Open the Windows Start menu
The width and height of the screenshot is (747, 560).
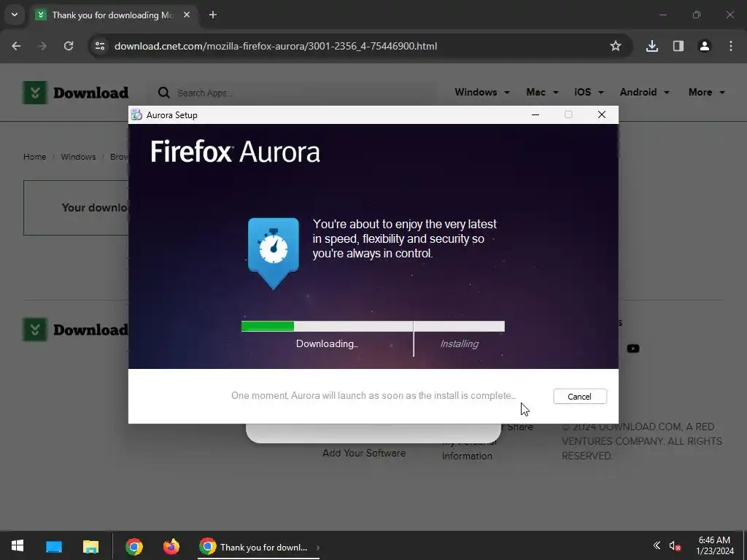(x=18, y=545)
